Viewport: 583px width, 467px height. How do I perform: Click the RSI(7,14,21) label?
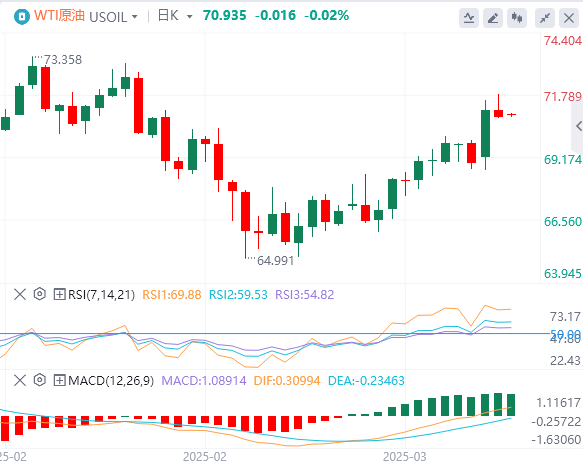point(101,294)
